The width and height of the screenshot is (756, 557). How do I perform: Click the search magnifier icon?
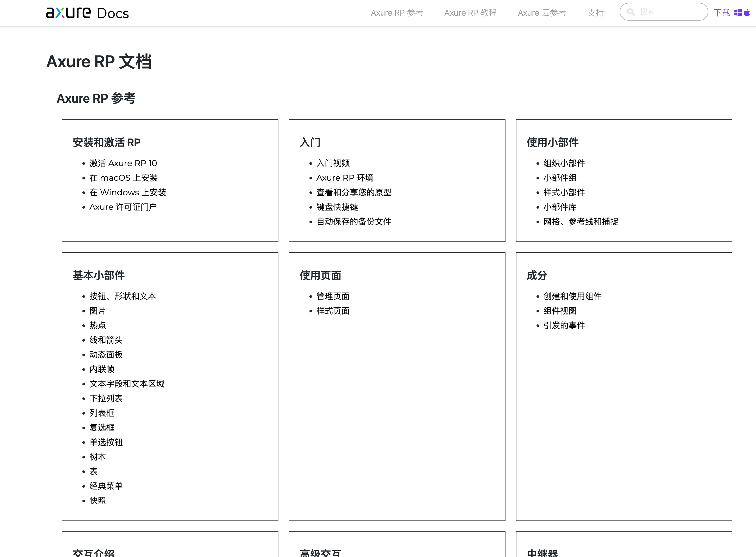click(631, 12)
